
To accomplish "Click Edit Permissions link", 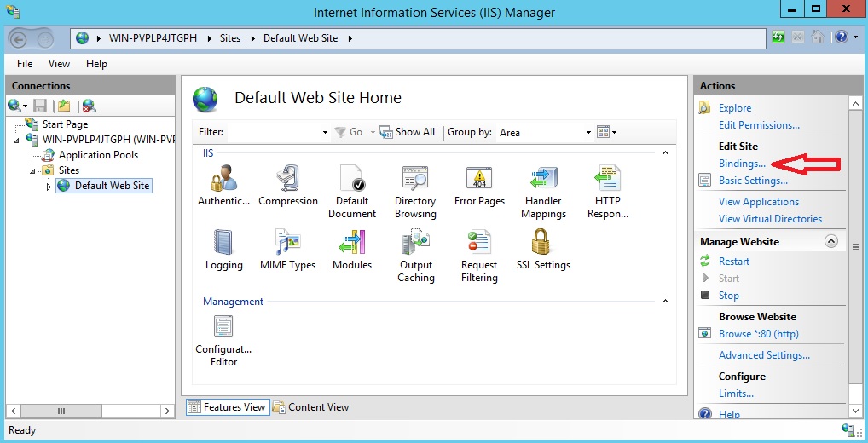I will (x=759, y=125).
